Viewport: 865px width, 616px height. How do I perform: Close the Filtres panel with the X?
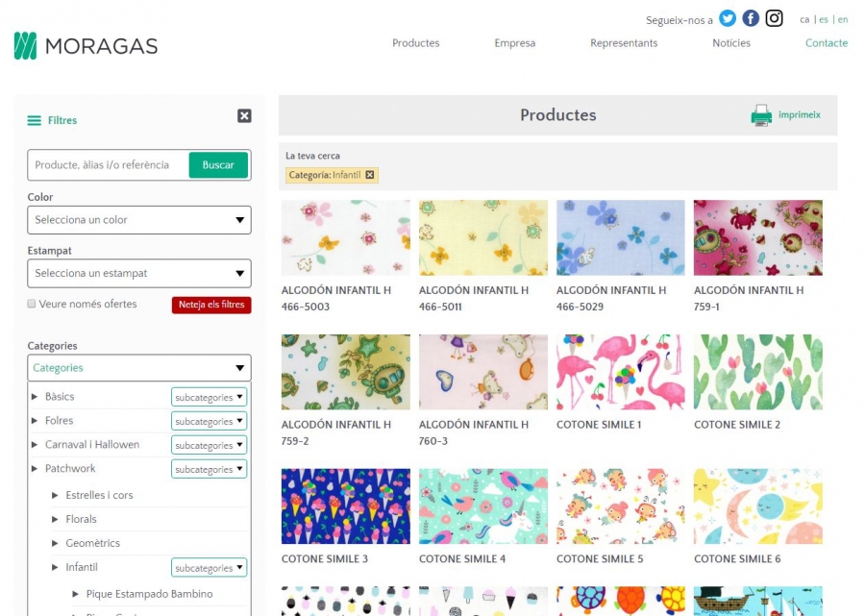coord(244,116)
